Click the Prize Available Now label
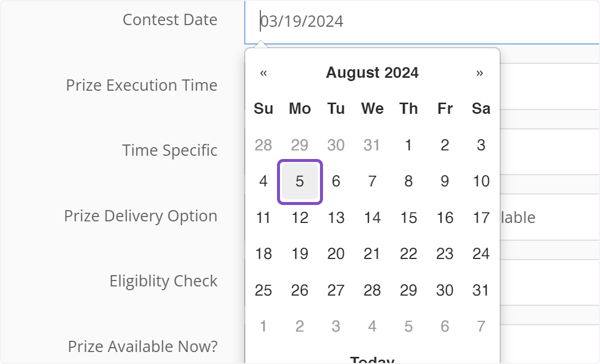The width and height of the screenshot is (600, 364). [x=142, y=346]
